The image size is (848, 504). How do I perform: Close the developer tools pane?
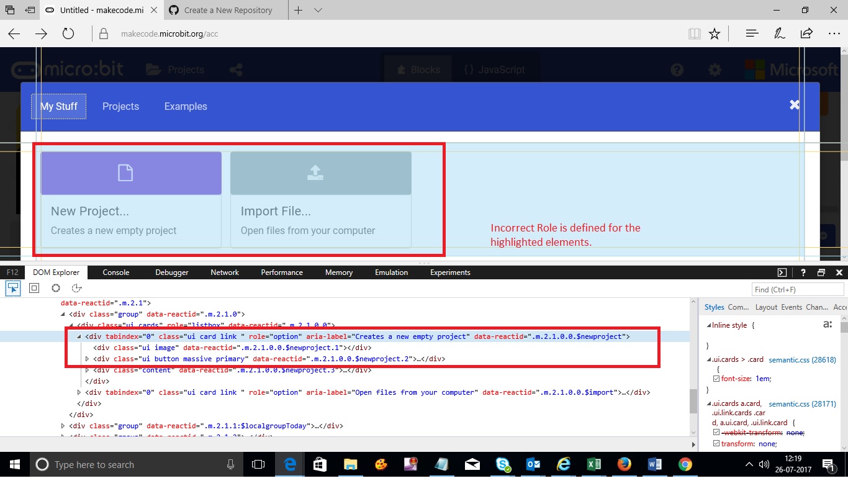click(839, 272)
